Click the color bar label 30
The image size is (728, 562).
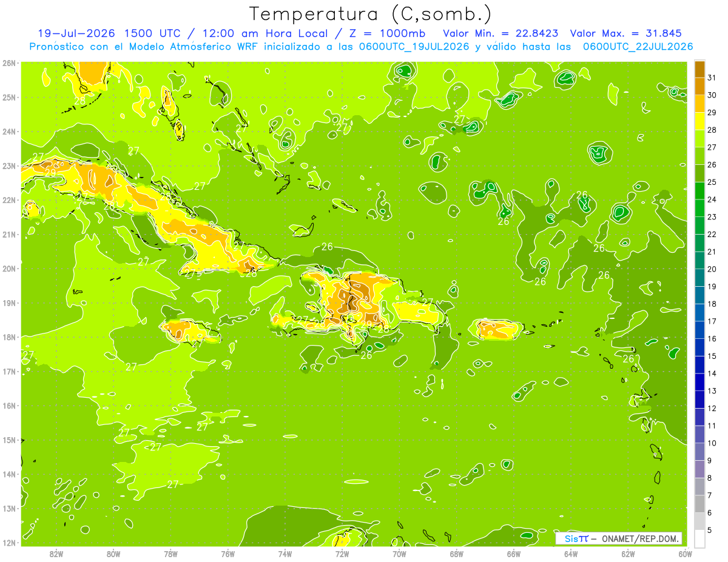[x=712, y=95]
